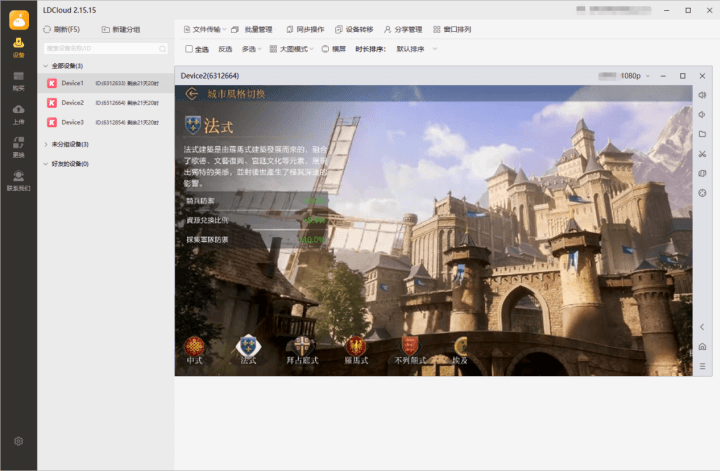Click the 法式 heading shield icon
The image size is (720, 471).
click(193, 125)
